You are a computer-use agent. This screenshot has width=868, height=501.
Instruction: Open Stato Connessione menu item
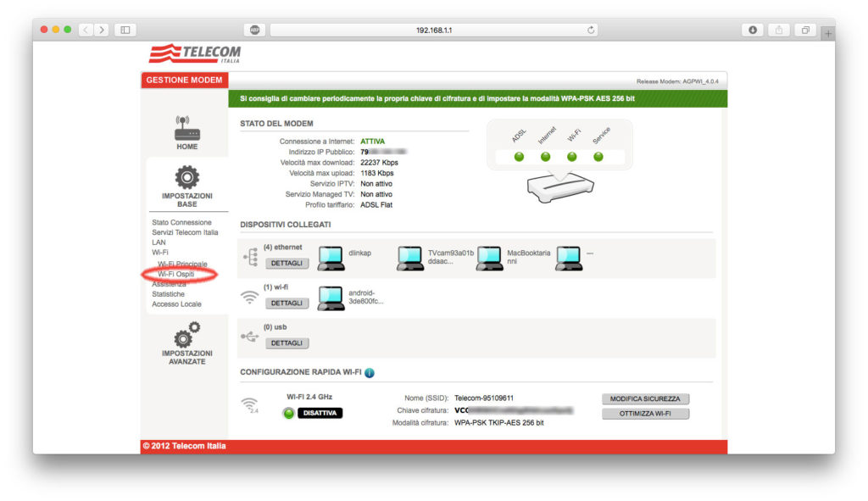(x=181, y=223)
